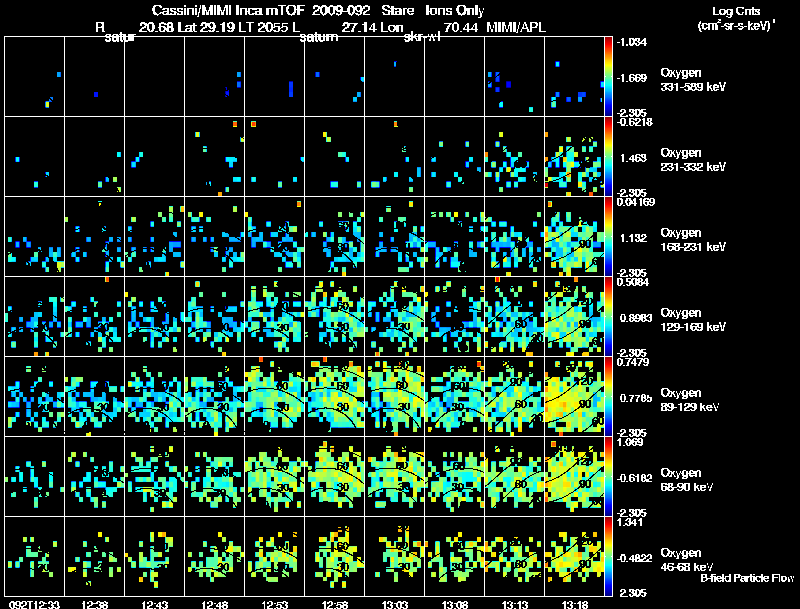The height and width of the screenshot is (609, 800).
Task: Click the Oxygen 46-68 keV row label
Action: pos(687,560)
